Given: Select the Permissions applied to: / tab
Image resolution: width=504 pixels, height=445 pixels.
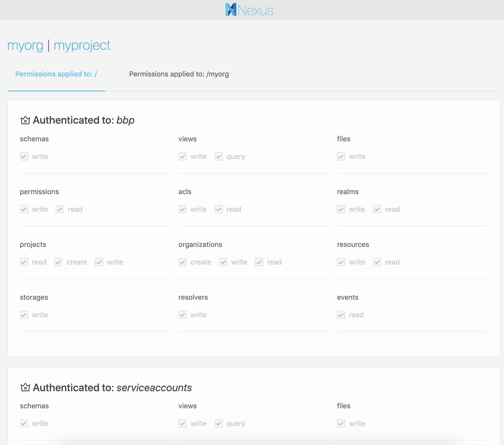Looking at the screenshot, I should (x=56, y=74).
